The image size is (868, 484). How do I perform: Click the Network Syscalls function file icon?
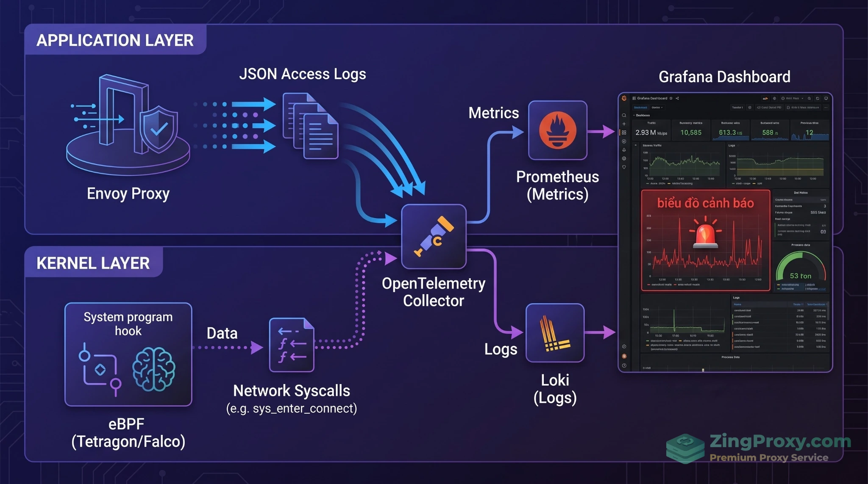coord(292,345)
